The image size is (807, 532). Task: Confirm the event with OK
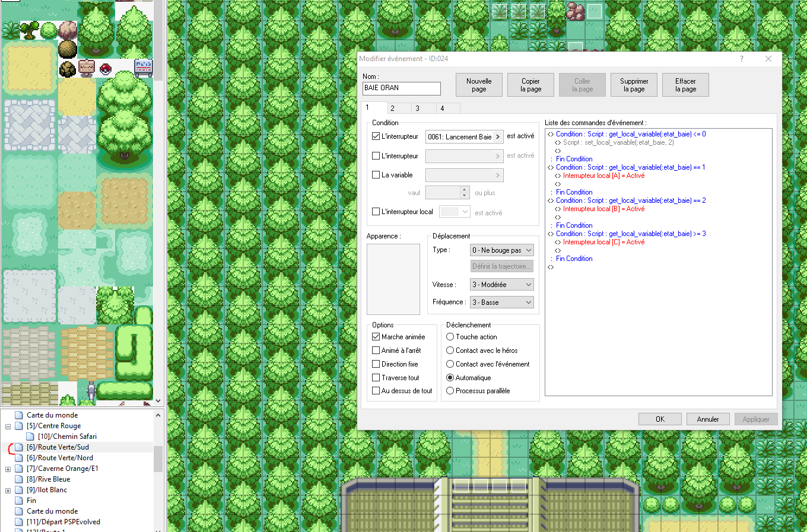[x=660, y=419]
